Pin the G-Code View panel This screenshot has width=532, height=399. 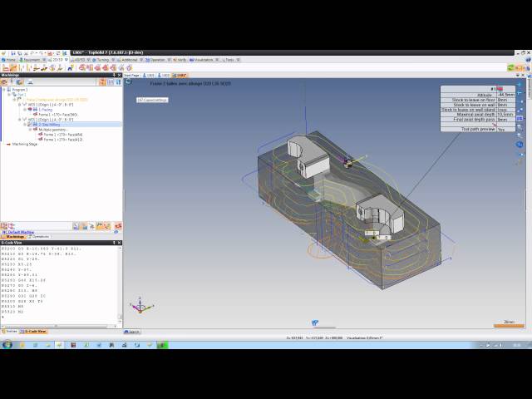tap(116, 241)
